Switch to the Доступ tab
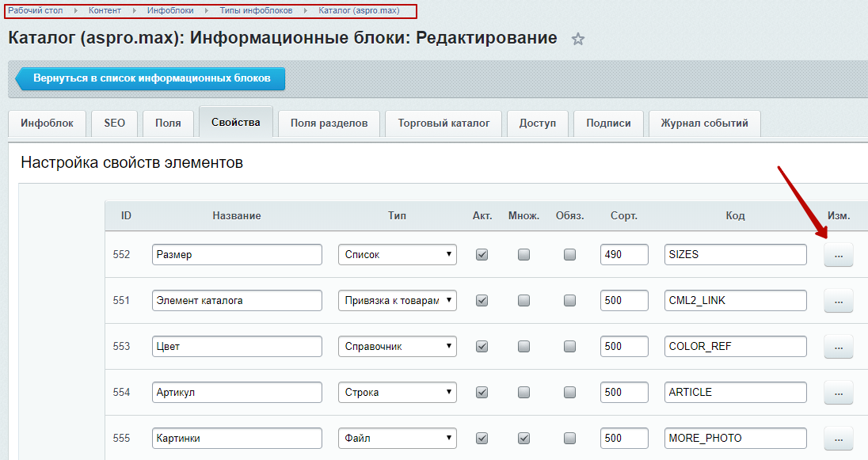The image size is (868, 460). coord(538,124)
